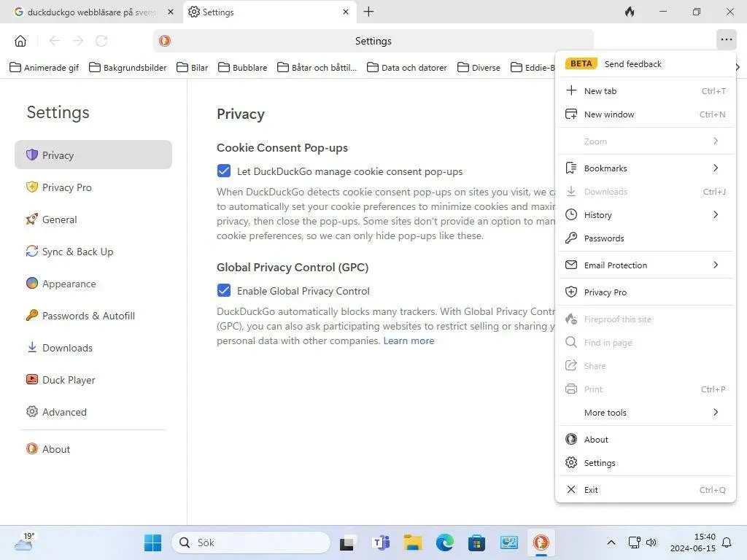Screen dimensions: 747x560
Task: Click Find in page menu entry
Action: (x=646, y=343)
